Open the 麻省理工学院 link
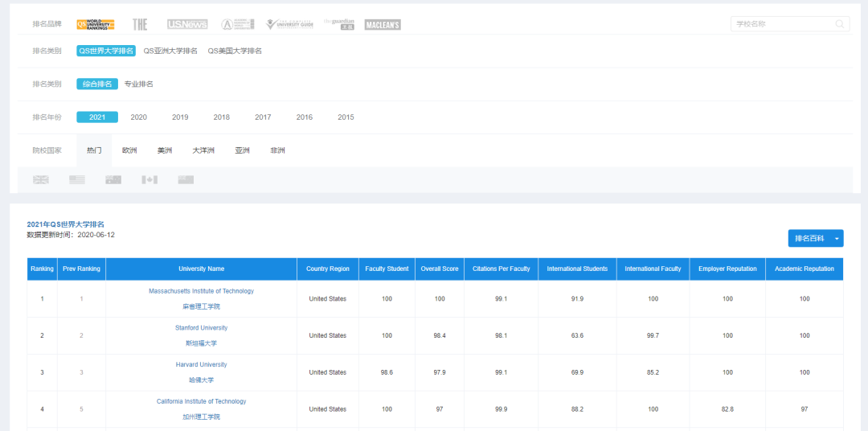Image resolution: width=868 pixels, height=431 pixels. click(202, 306)
